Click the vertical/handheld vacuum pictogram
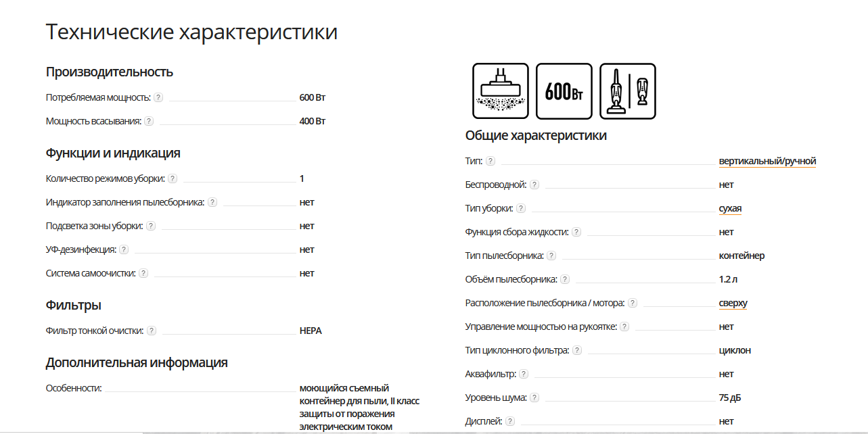The height and width of the screenshot is (434, 868). click(628, 91)
